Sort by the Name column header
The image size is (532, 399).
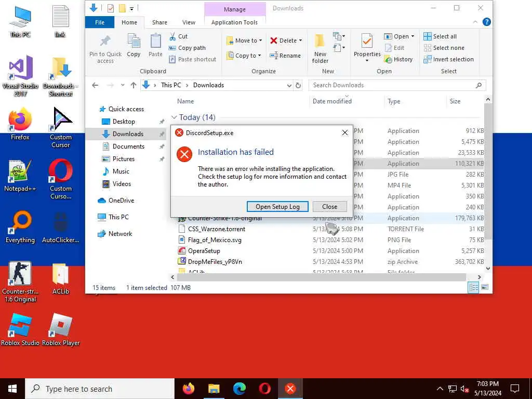coord(185,101)
